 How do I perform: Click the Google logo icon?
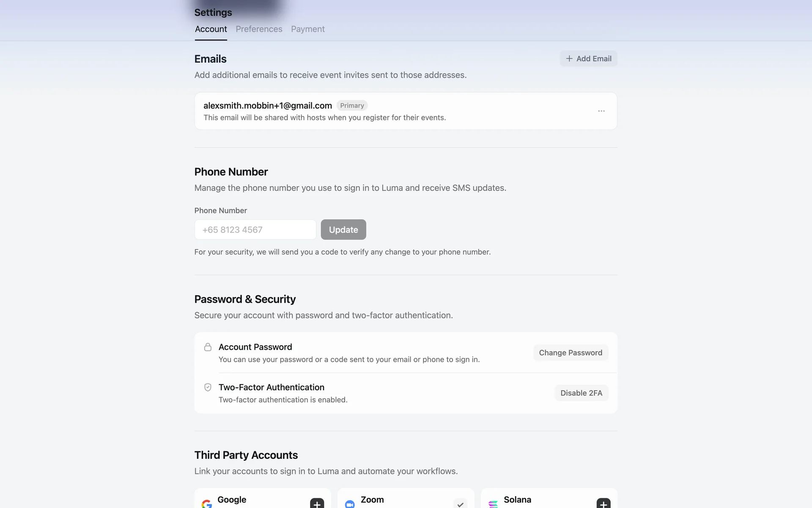pyautogui.click(x=207, y=504)
